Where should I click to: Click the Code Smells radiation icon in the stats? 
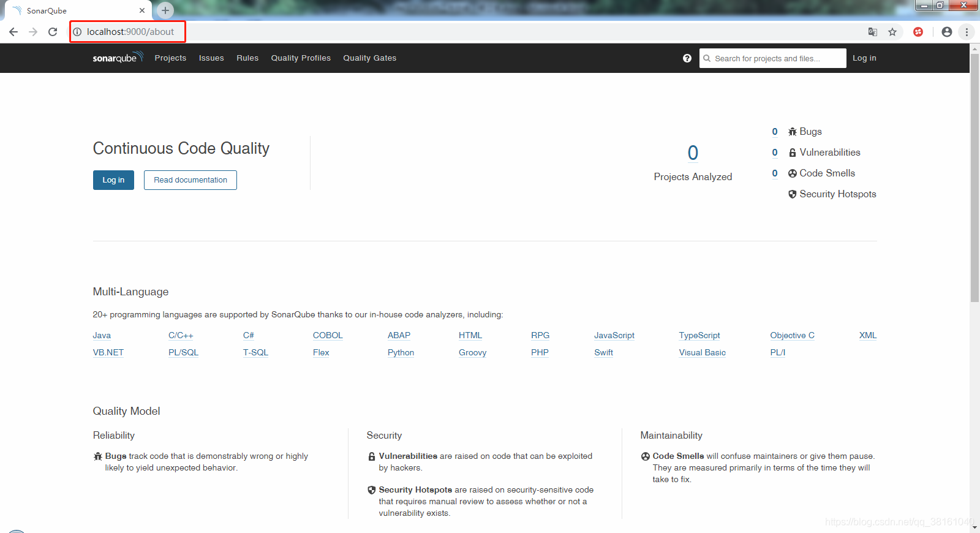793,173
